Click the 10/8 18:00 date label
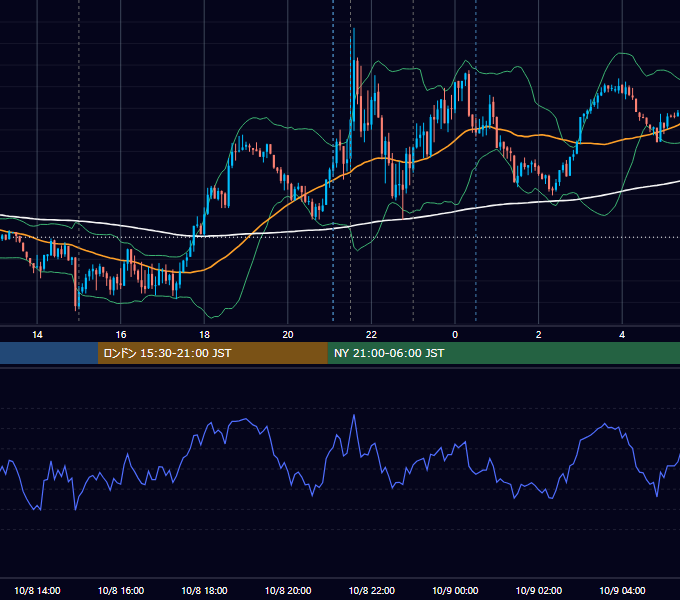680x600 pixels. coord(204,590)
